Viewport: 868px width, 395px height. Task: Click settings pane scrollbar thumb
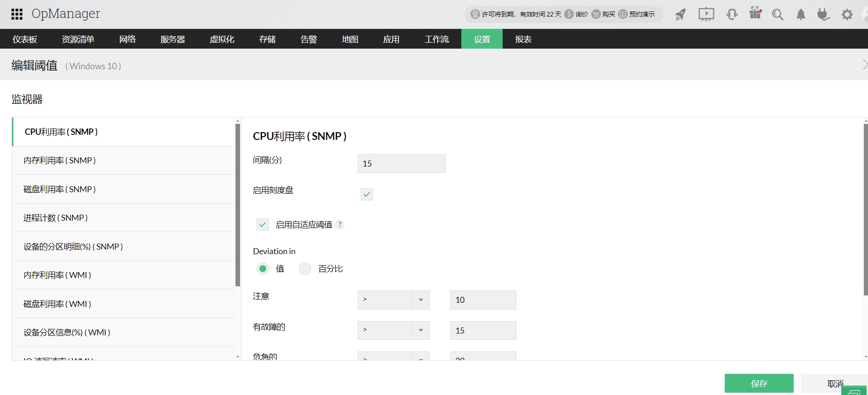tap(866, 210)
